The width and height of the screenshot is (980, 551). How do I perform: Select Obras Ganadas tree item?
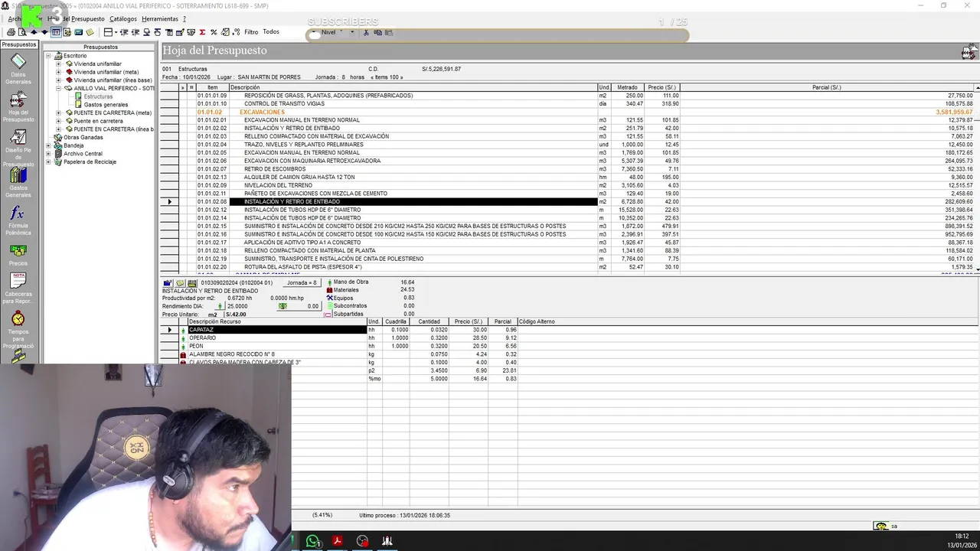click(x=83, y=138)
